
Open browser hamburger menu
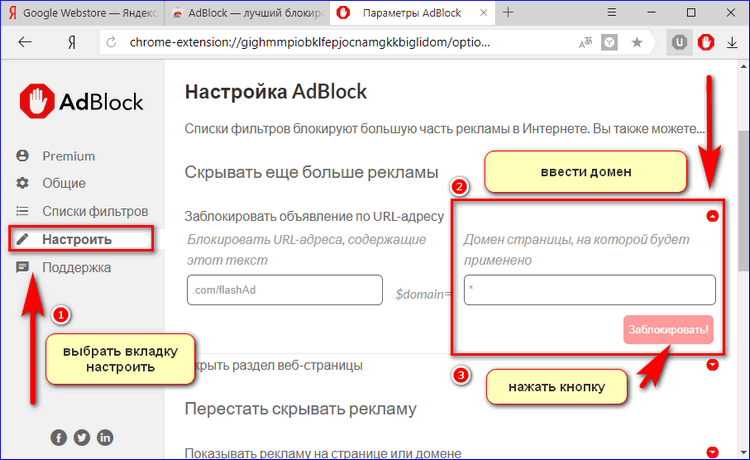pos(612,12)
